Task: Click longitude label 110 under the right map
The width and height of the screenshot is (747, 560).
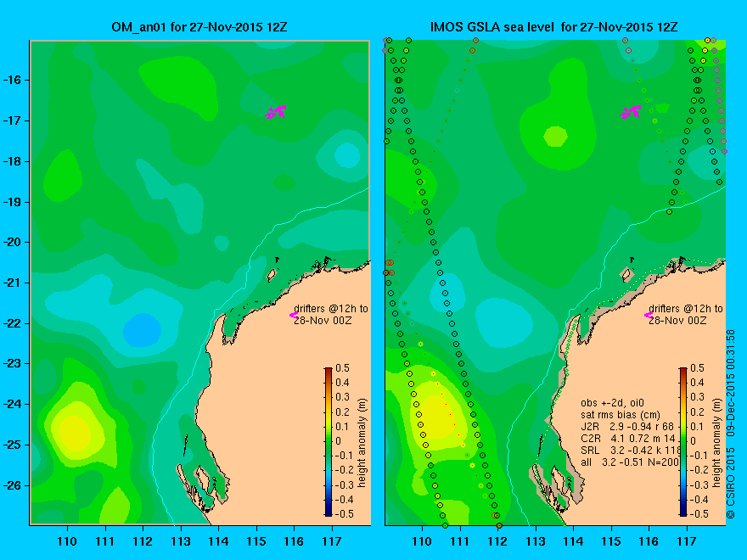Action: tap(422, 541)
